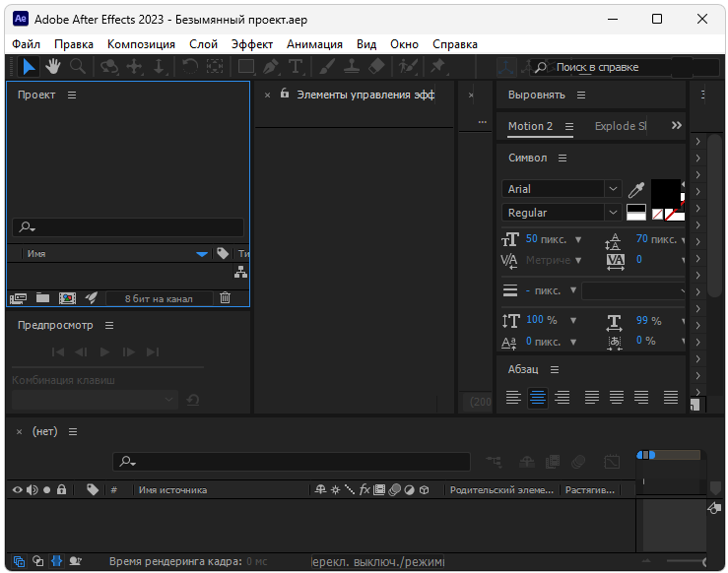This screenshot has height=573, width=728.
Task: Select the Pan camera tool
Action: click(134, 67)
